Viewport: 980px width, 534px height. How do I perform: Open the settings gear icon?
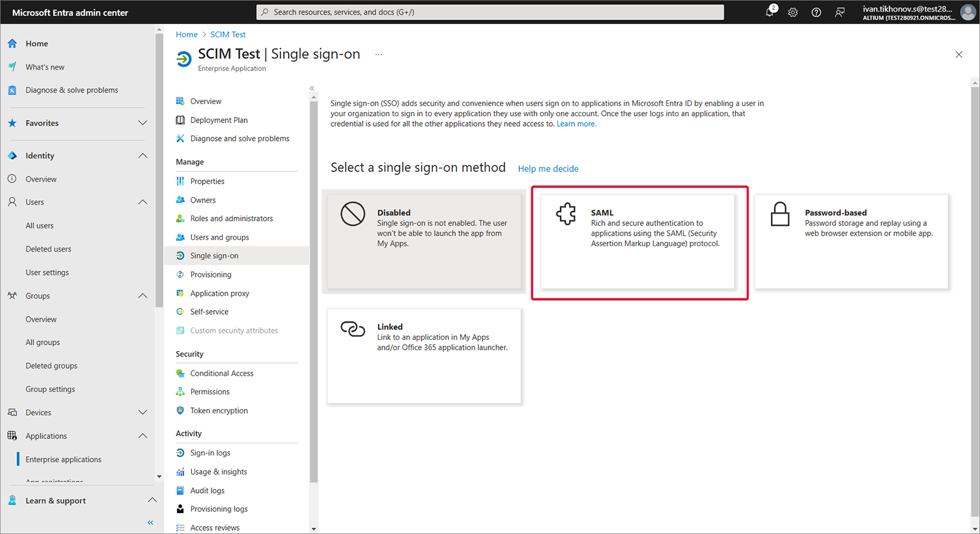tap(793, 12)
